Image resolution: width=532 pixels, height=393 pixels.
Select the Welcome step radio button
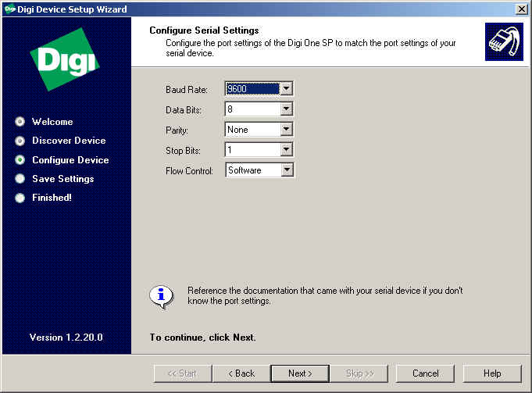[20, 122]
